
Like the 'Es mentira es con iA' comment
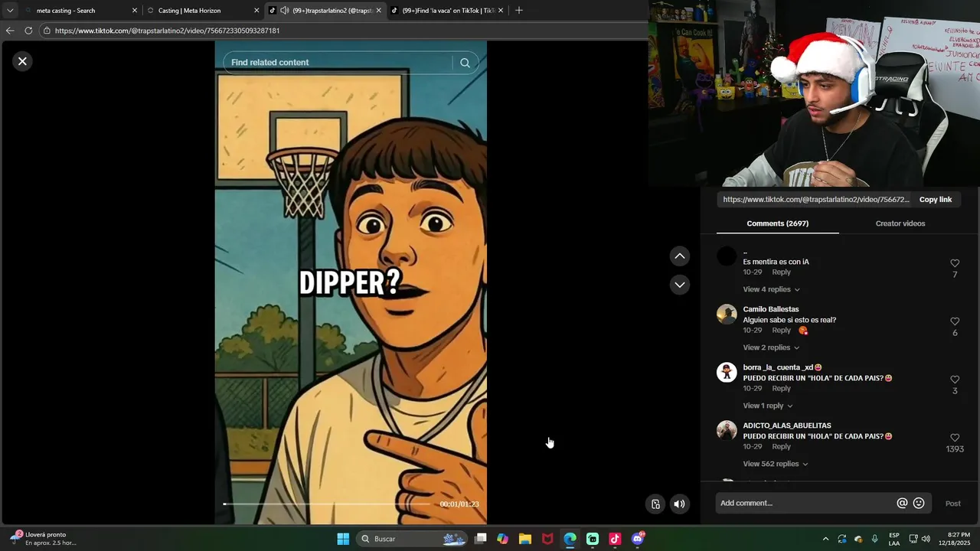click(955, 263)
